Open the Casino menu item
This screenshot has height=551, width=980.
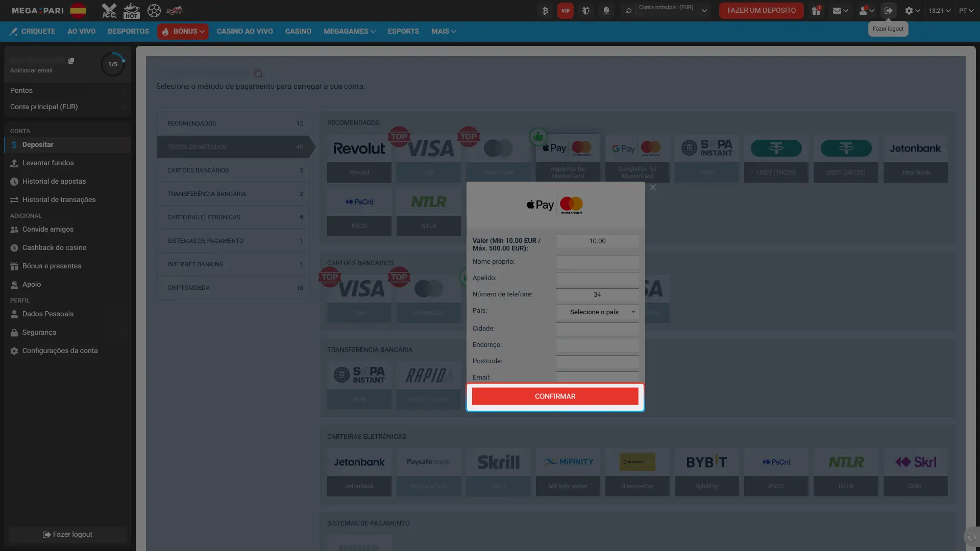(298, 32)
